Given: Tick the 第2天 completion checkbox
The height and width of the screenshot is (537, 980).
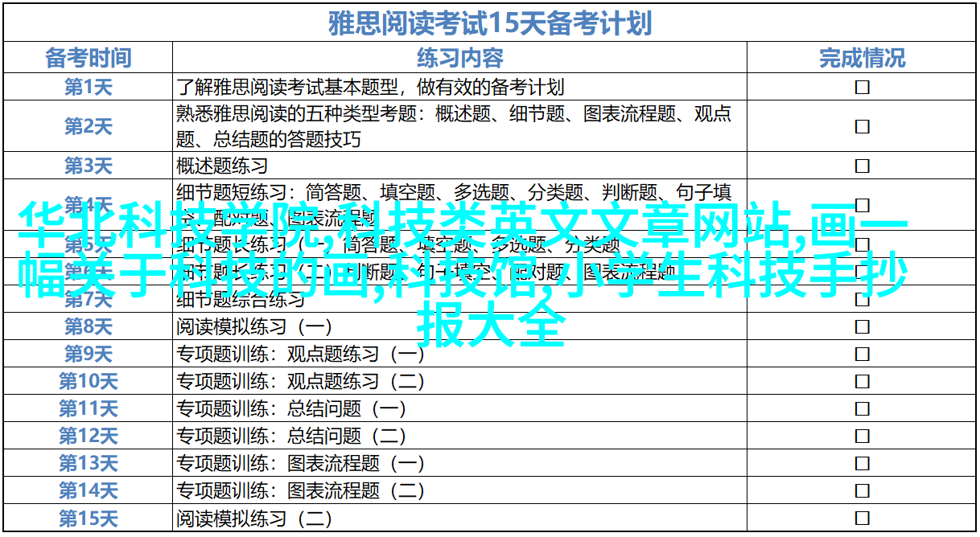Looking at the screenshot, I should point(862,126).
